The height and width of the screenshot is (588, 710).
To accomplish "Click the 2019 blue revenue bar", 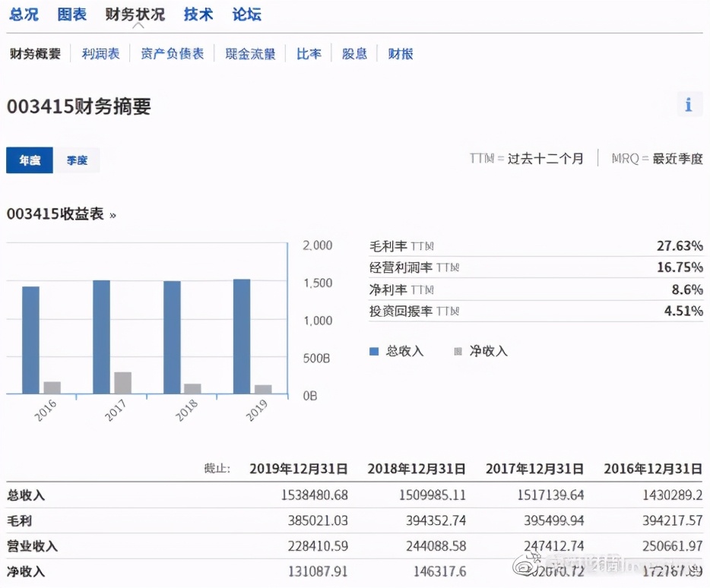I will pyautogui.click(x=242, y=334).
